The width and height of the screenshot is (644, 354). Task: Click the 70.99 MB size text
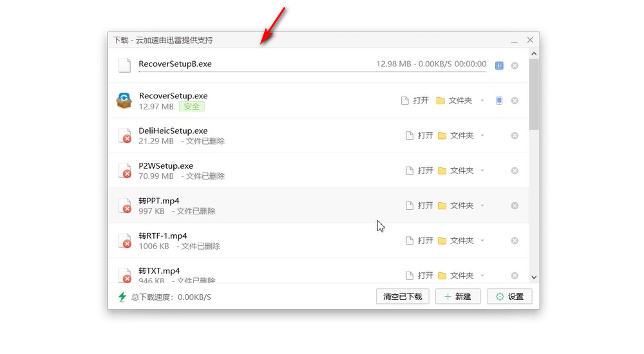(156, 176)
